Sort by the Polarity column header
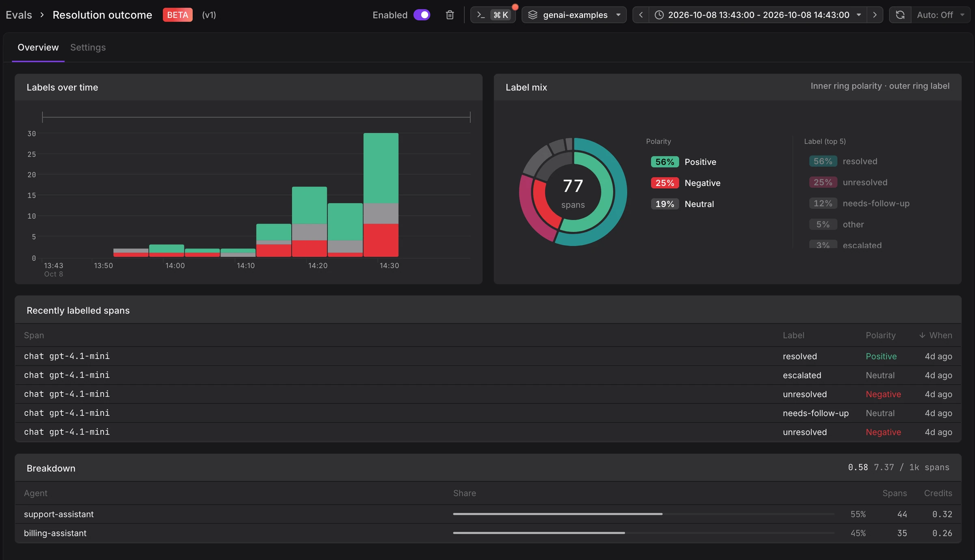975x560 pixels. click(x=880, y=335)
